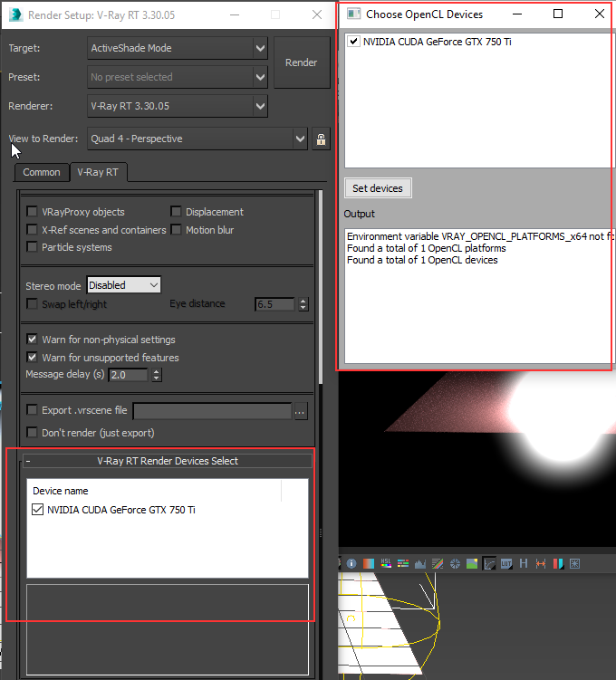This screenshot has height=680, width=616.
Task: Enable the Motion blur checkbox
Action: point(176,229)
